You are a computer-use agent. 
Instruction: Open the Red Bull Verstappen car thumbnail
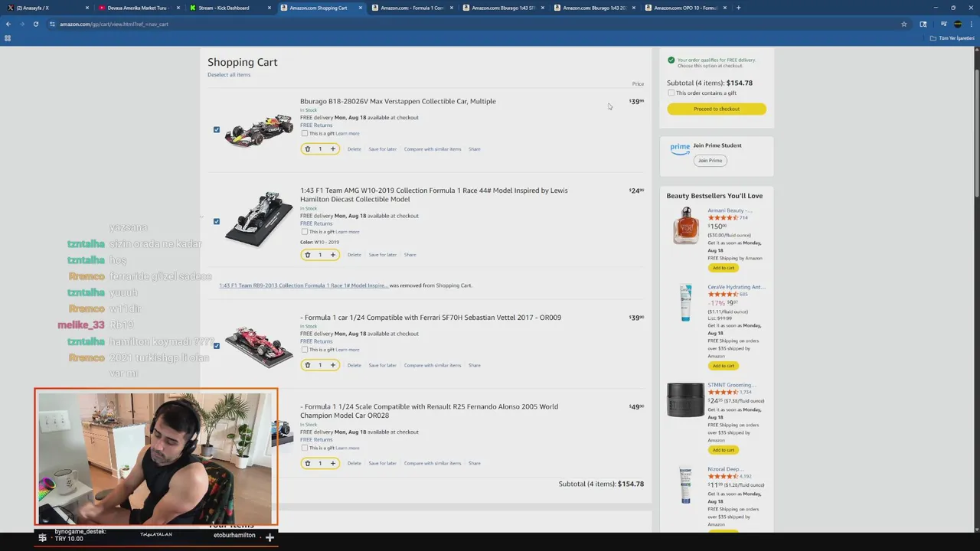(x=258, y=130)
